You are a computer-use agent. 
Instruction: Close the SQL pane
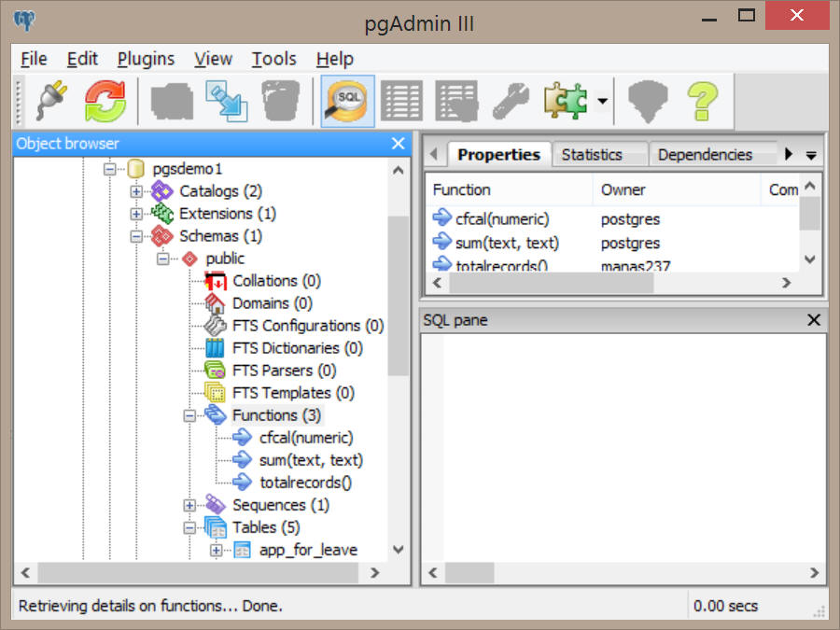point(814,320)
